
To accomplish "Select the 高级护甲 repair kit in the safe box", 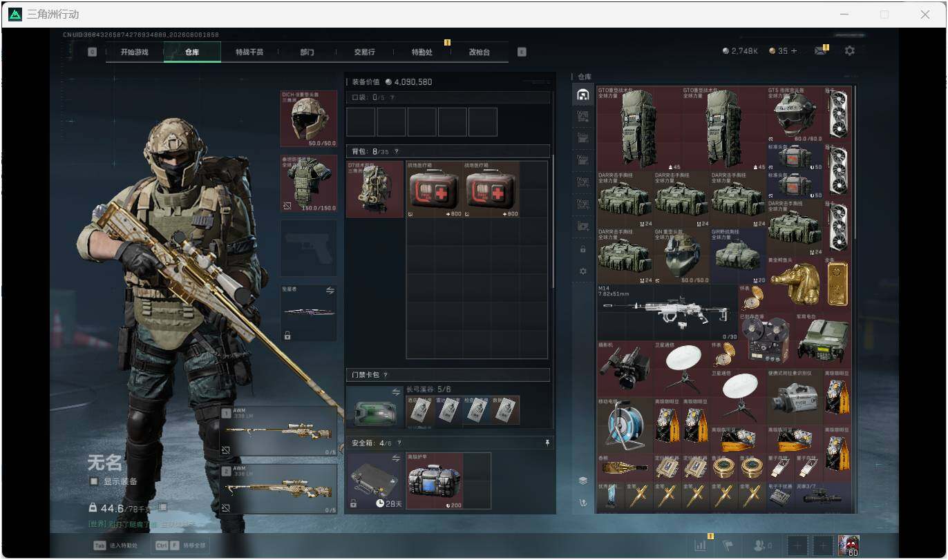I will coord(435,481).
